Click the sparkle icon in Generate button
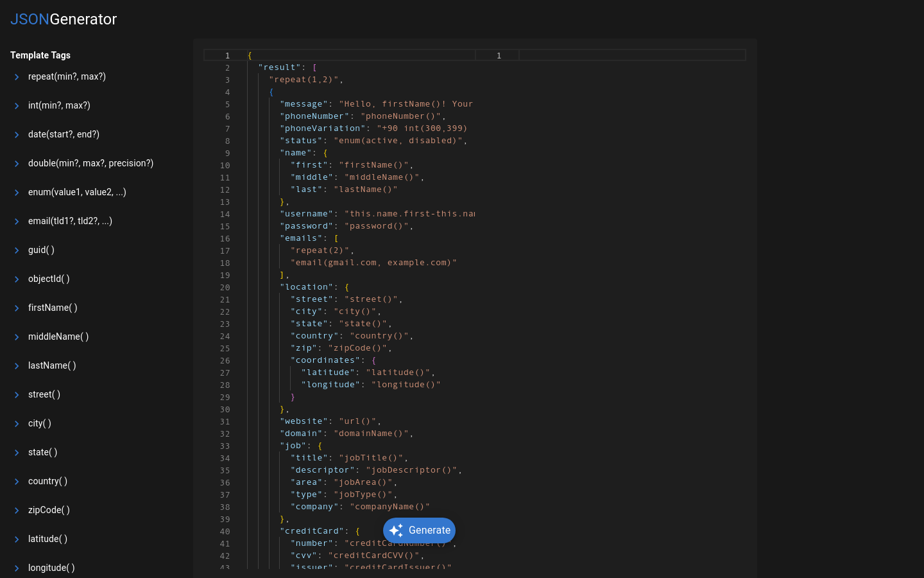This screenshot has width=924, height=578. (x=396, y=530)
